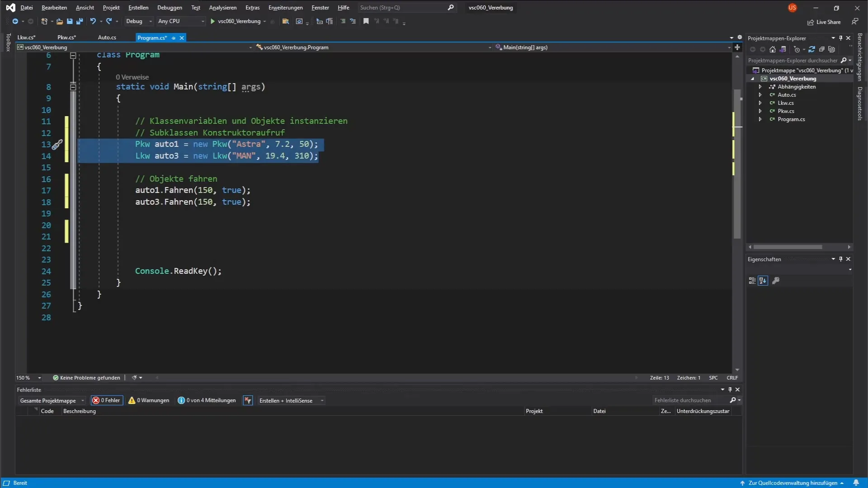Expand the Auto.cs tree node
Screen dimensions: 868x488
[760, 95]
